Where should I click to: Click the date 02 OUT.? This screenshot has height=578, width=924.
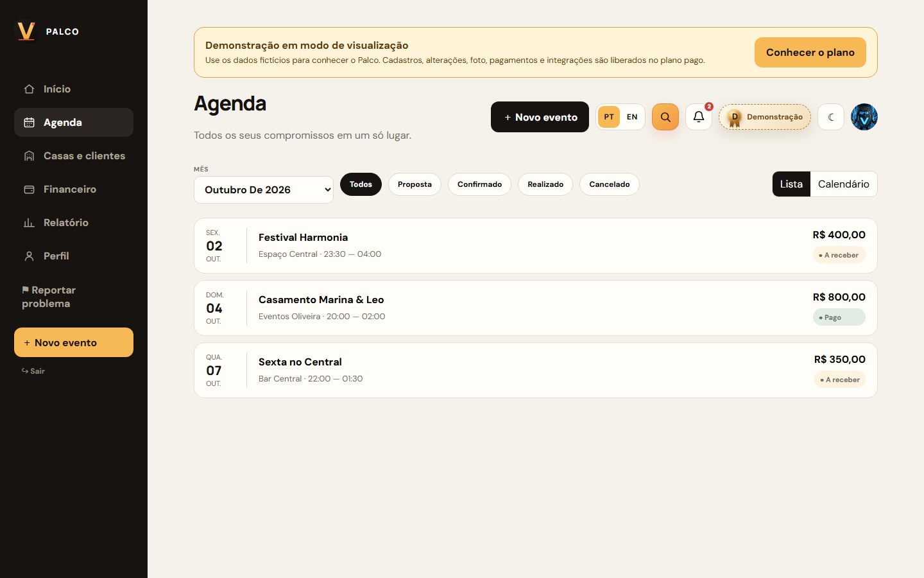[x=214, y=246]
